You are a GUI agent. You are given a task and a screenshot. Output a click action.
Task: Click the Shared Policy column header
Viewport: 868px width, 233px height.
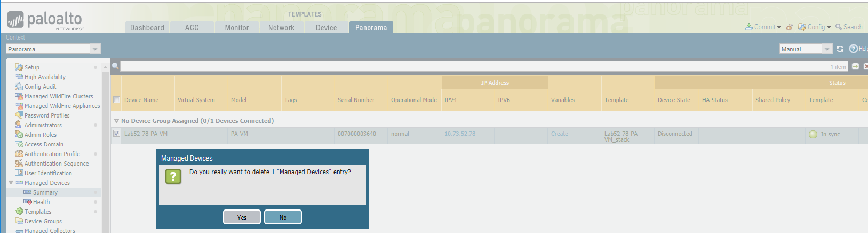coord(773,100)
